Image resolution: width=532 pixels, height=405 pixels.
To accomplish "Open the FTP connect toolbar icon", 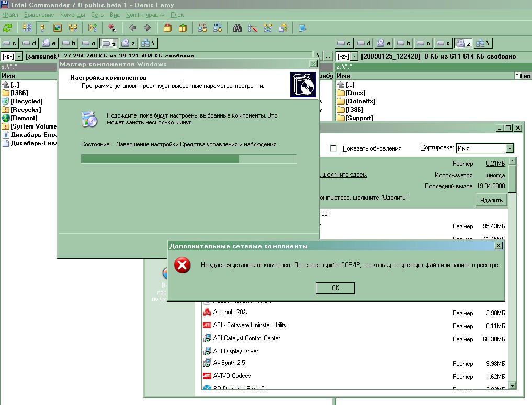I will 202,28.
